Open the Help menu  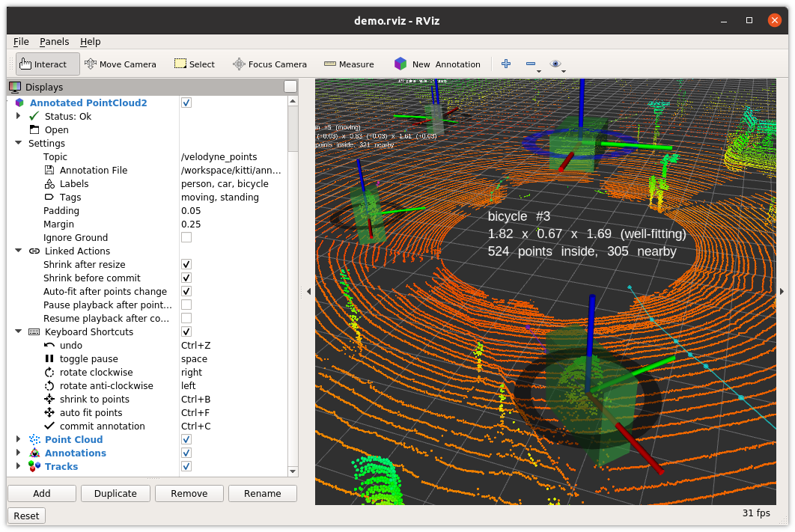coord(91,42)
